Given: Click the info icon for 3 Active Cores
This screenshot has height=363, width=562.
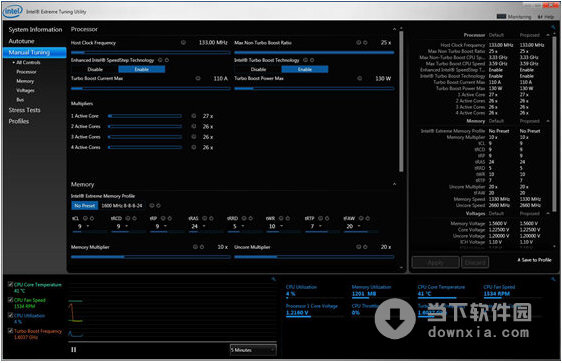Looking at the screenshot, I should pyautogui.click(x=194, y=137).
